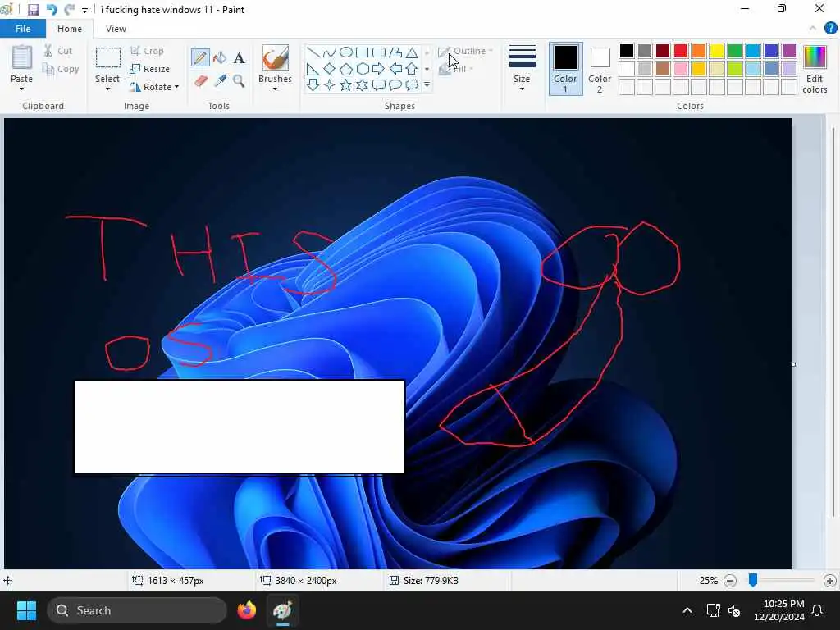Open Edit colors dialog
Image resolution: width=840 pixels, height=630 pixels.
(x=815, y=69)
